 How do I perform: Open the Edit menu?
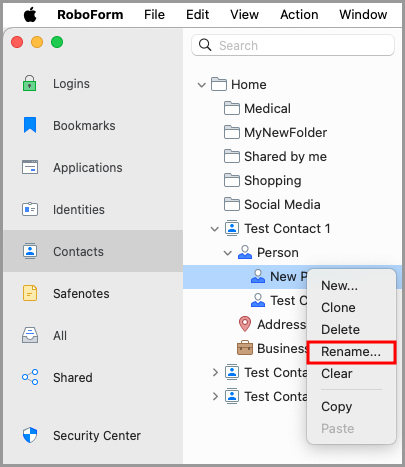pyautogui.click(x=197, y=15)
